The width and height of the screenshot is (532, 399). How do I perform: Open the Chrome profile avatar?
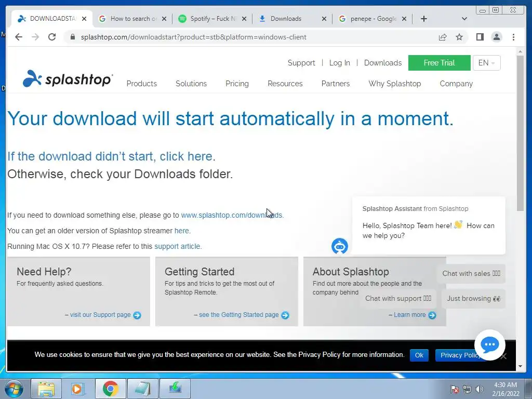[x=496, y=37]
